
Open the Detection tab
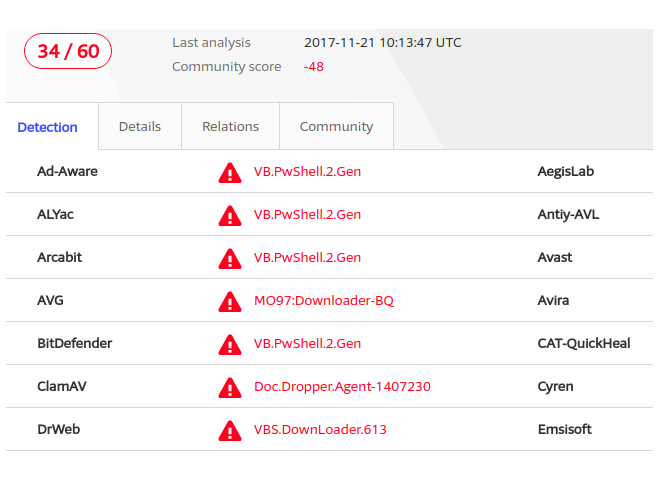click(x=48, y=127)
